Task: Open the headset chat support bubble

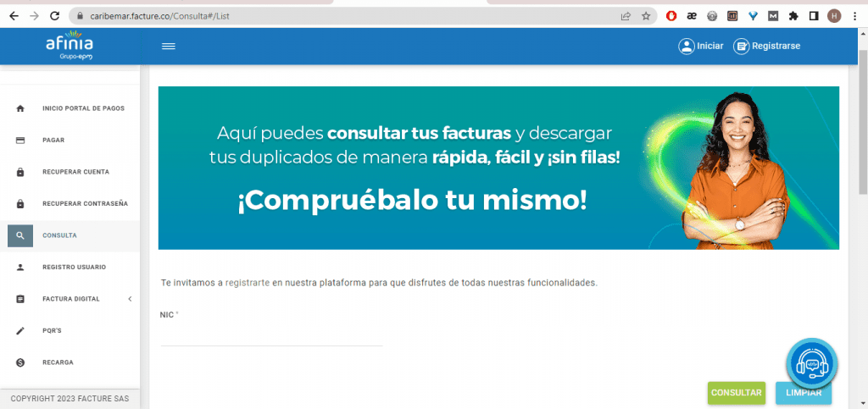Action: [x=812, y=363]
